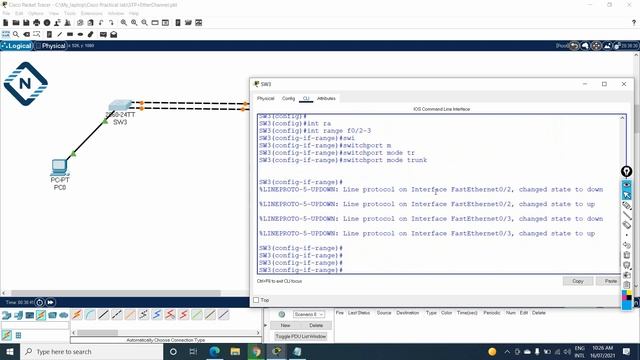Click the New file icon in toolbar
The image size is (640, 360).
(6, 23)
